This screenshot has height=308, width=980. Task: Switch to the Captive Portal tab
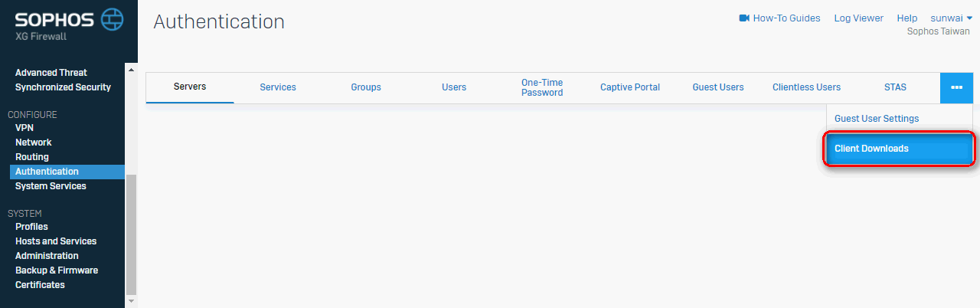[630, 87]
